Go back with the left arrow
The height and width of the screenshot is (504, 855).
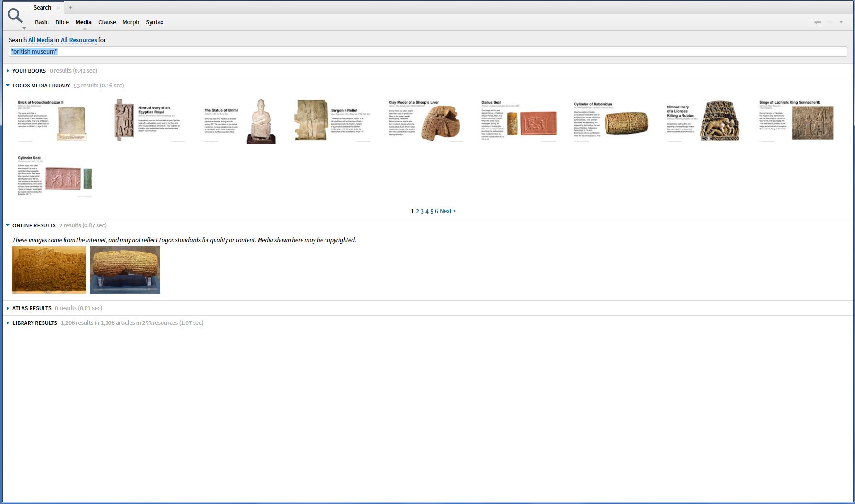coord(817,22)
